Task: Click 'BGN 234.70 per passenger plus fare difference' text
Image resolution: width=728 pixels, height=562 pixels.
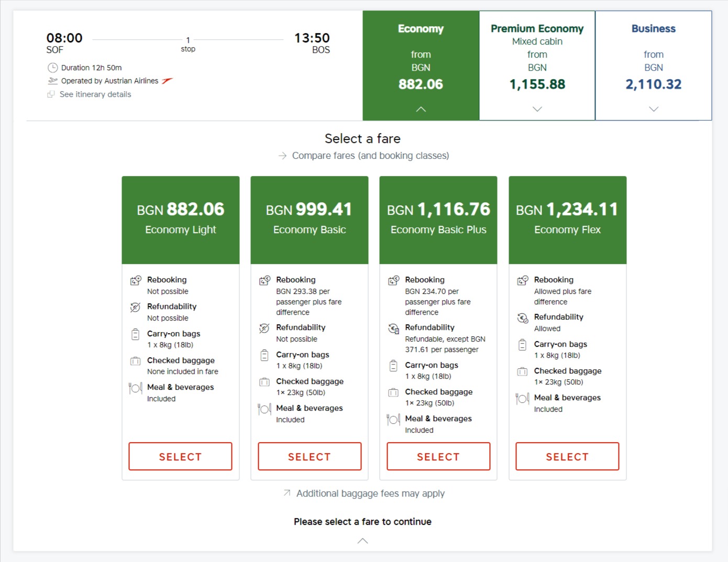Action: (438, 302)
